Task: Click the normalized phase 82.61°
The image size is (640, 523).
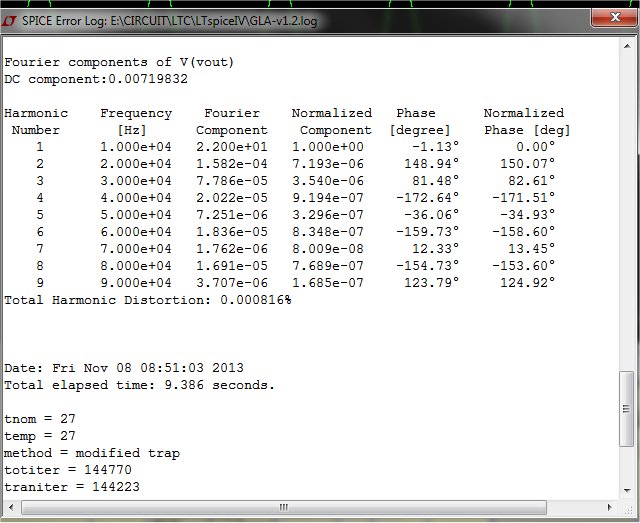Action: pos(532,180)
